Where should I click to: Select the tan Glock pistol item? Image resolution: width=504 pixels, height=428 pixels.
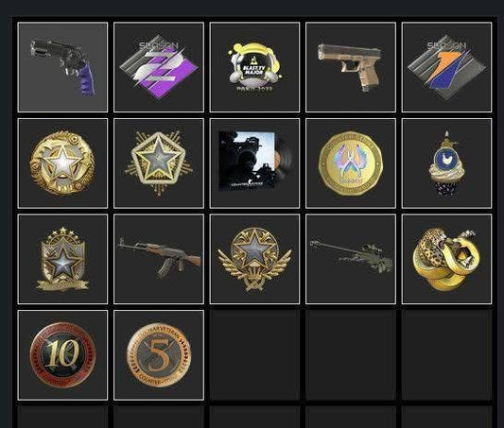(351, 67)
